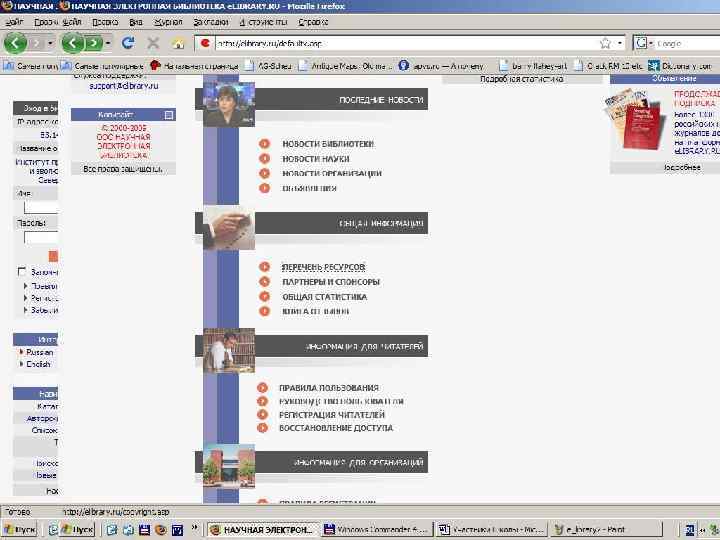Tick the Запомнить checkbox in the login panel
The height and width of the screenshot is (540, 720).
click(22, 271)
